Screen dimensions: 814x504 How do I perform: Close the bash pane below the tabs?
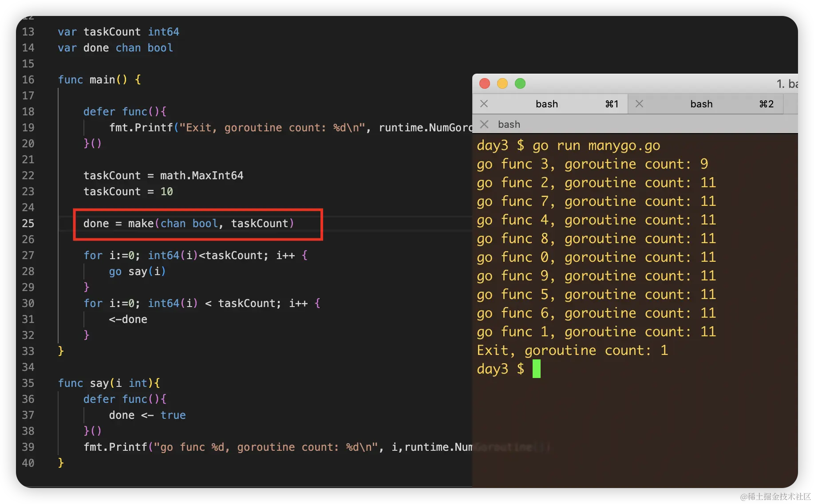pyautogui.click(x=484, y=124)
